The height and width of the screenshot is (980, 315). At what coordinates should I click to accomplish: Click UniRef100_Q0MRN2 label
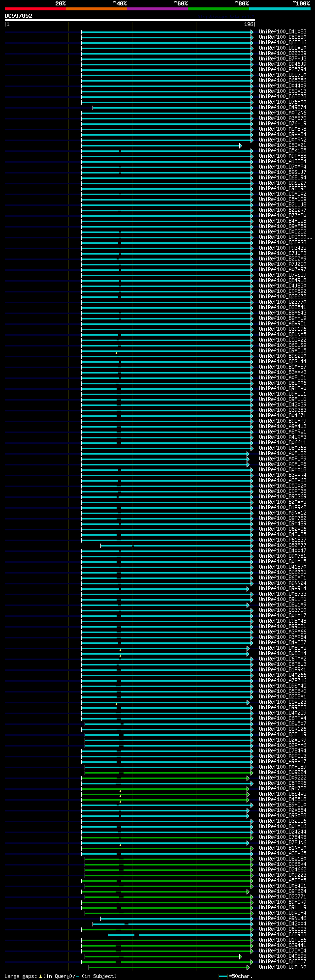pyautogui.click(x=283, y=140)
